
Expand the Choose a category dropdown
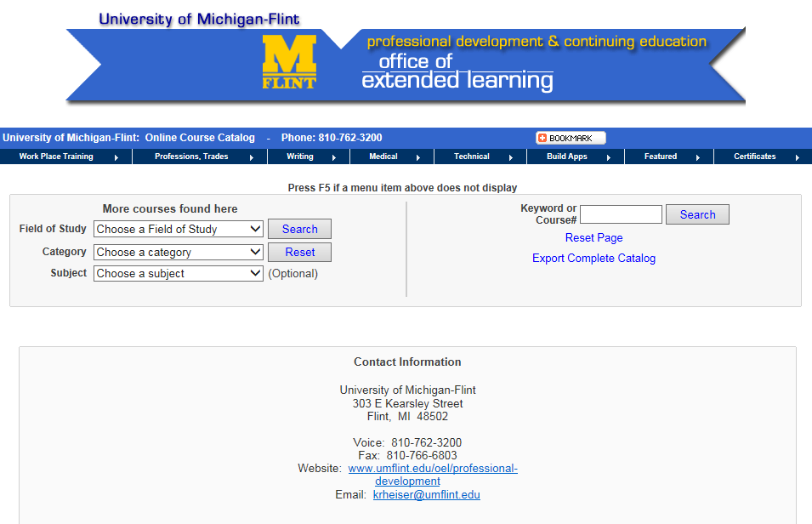click(179, 252)
